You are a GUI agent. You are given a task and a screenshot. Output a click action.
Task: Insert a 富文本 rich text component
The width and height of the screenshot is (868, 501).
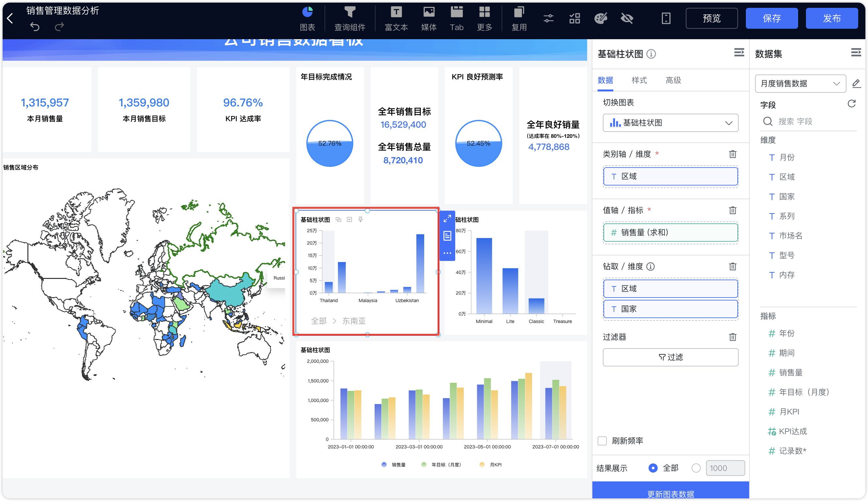point(396,19)
